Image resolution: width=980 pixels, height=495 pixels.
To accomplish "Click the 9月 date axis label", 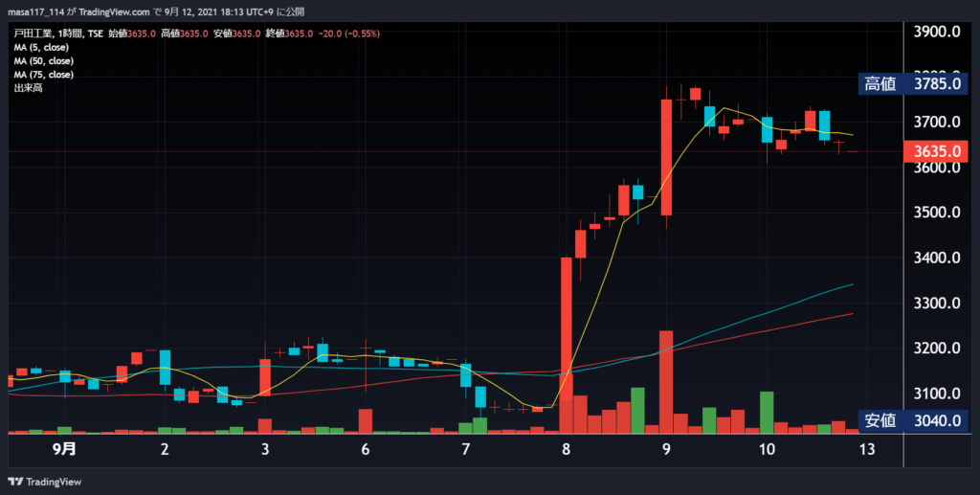I will coord(64,449).
